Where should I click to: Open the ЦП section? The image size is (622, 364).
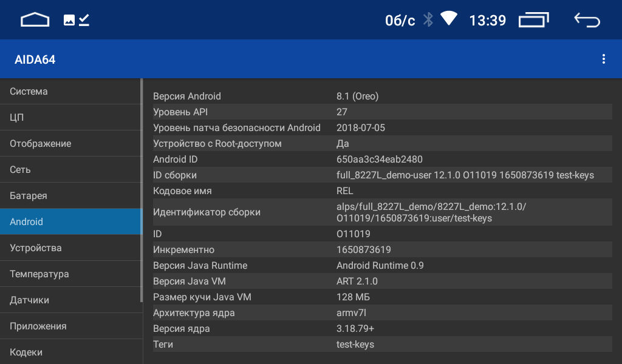(x=70, y=118)
